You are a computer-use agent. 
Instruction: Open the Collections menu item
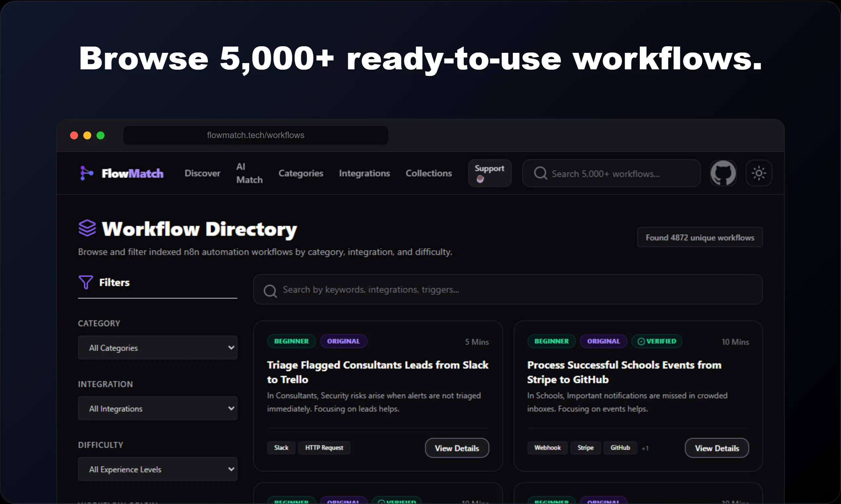click(429, 173)
